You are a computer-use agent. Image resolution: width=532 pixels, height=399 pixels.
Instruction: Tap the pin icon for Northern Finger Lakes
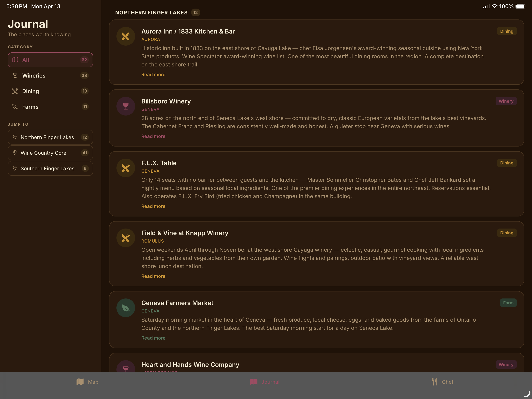(15, 137)
